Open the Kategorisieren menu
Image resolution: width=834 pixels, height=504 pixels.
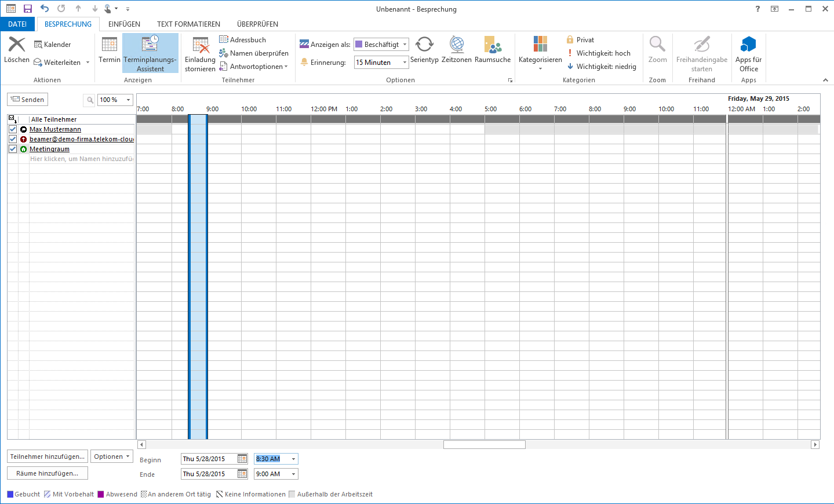540,53
